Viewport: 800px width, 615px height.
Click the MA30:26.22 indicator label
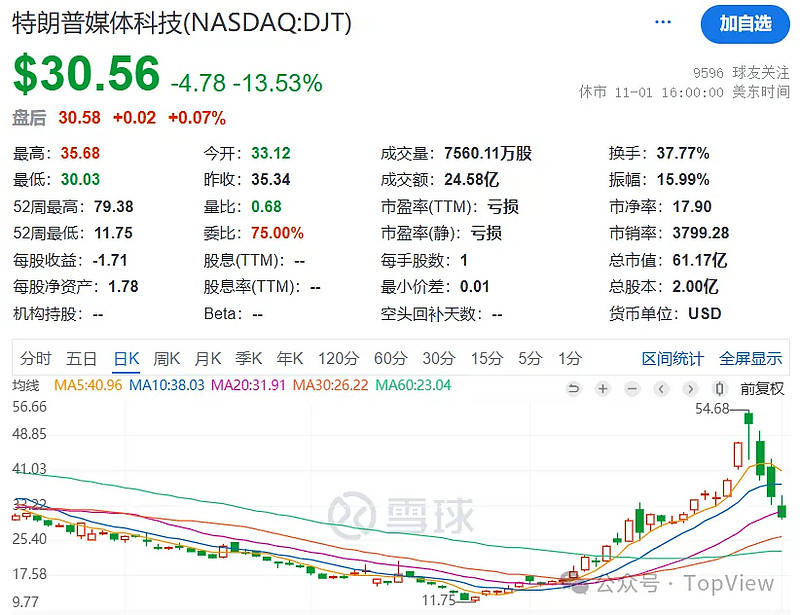pos(331,385)
